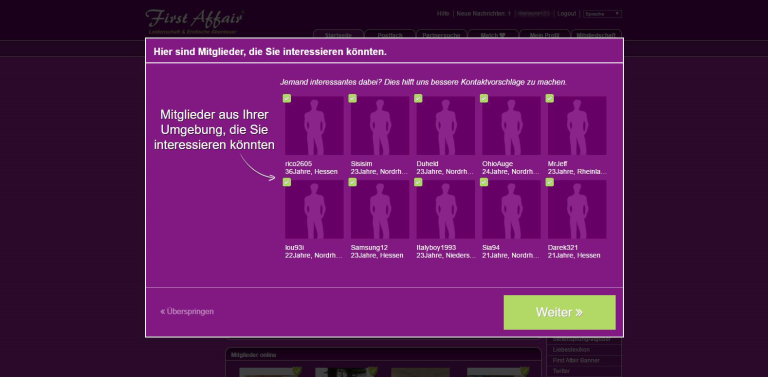The height and width of the screenshot is (377, 768).
Task: Open the Sia94 profile thumbnail
Action: (x=511, y=210)
